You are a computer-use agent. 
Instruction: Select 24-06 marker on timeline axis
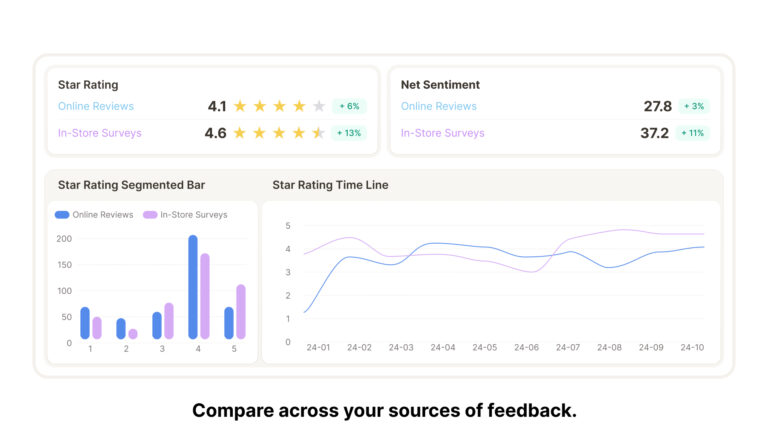pos(526,348)
